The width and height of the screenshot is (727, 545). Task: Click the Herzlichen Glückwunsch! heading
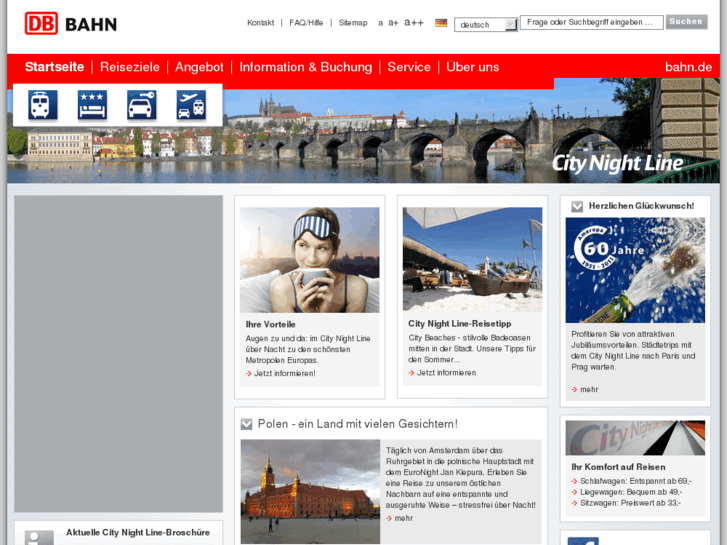click(x=641, y=206)
